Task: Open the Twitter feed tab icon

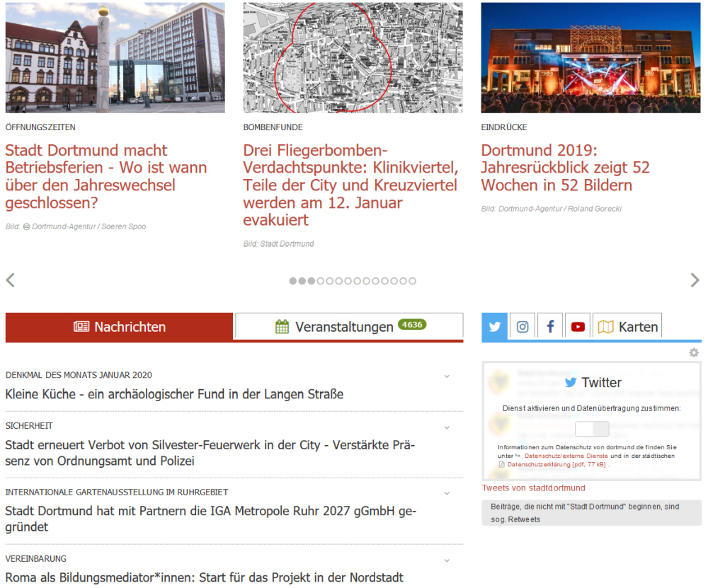Action: [494, 327]
